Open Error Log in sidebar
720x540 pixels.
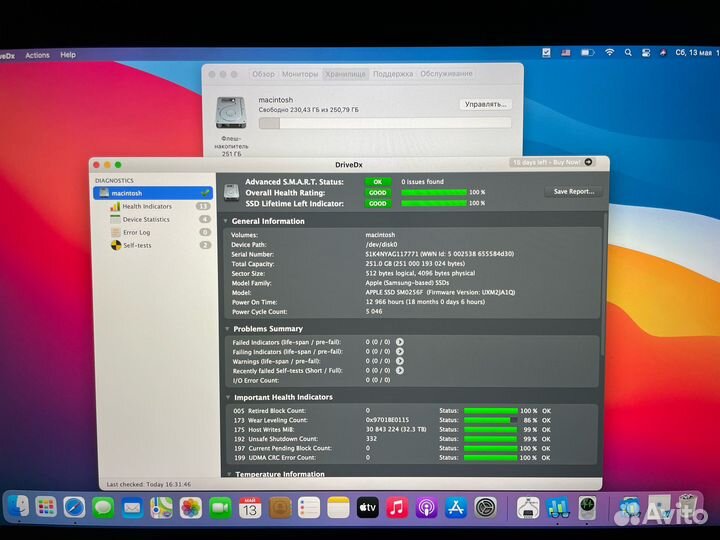tap(136, 232)
